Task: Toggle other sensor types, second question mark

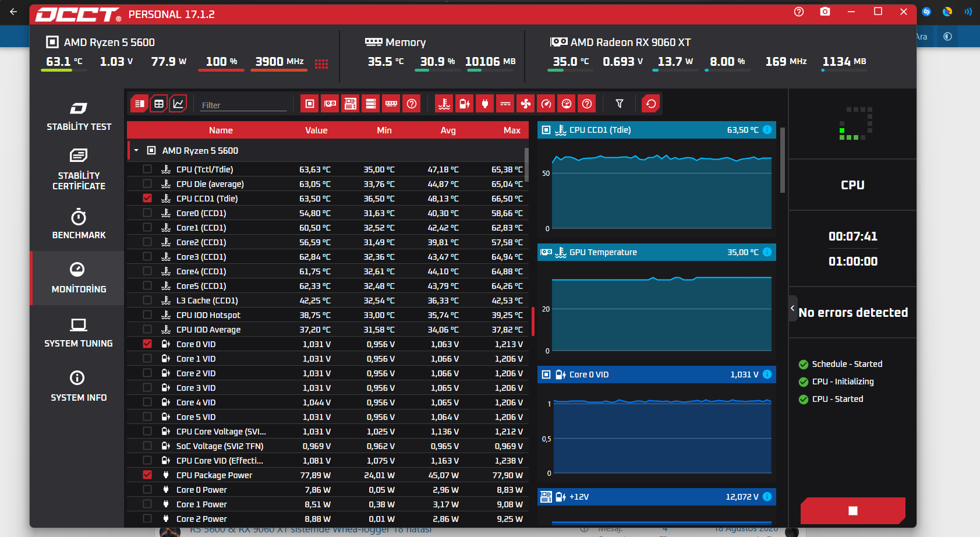Action: coord(587,104)
